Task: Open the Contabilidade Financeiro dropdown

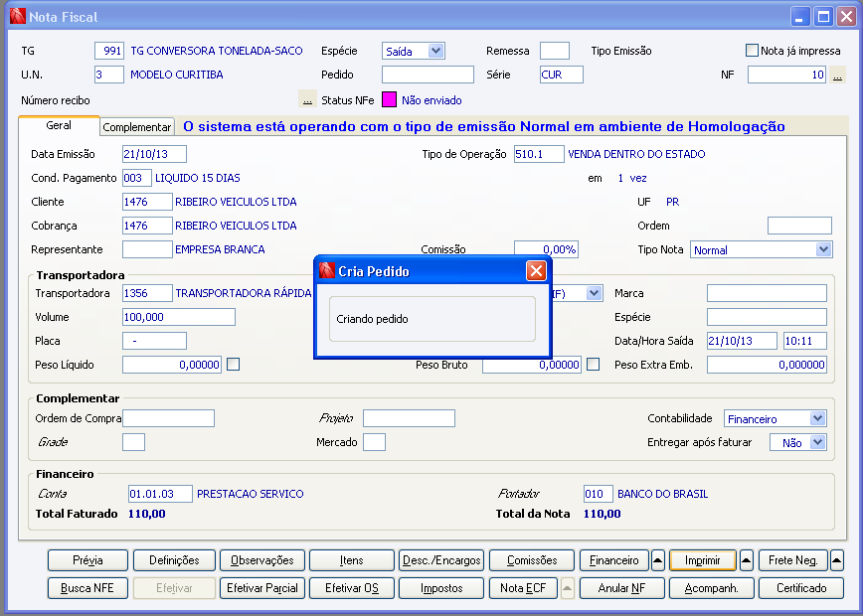Action: pyautogui.click(x=817, y=418)
